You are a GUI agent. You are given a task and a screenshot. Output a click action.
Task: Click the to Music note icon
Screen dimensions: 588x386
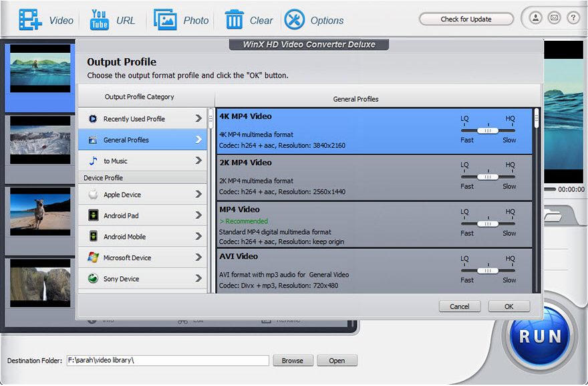point(93,161)
